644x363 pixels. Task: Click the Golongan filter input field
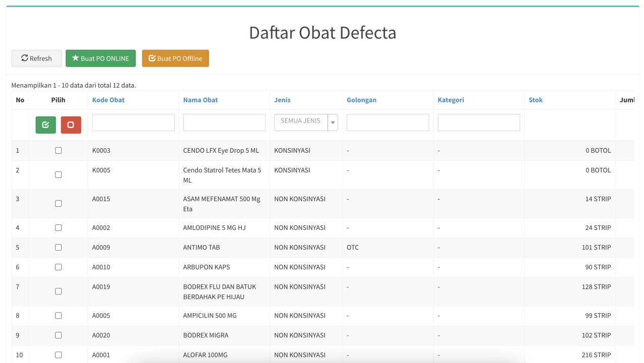pyautogui.click(x=388, y=123)
